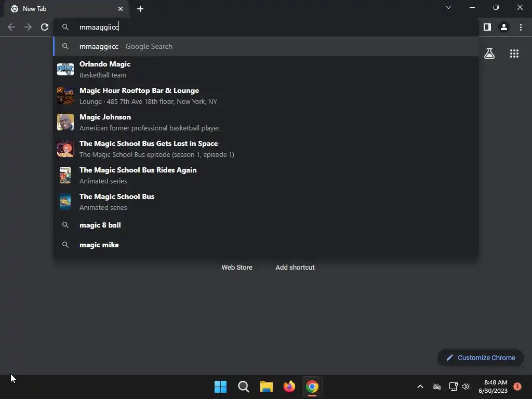The width and height of the screenshot is (532, 399).
Task: Choose mmaaggiicc Google Search suggestion
Action: tap(266, 46)
